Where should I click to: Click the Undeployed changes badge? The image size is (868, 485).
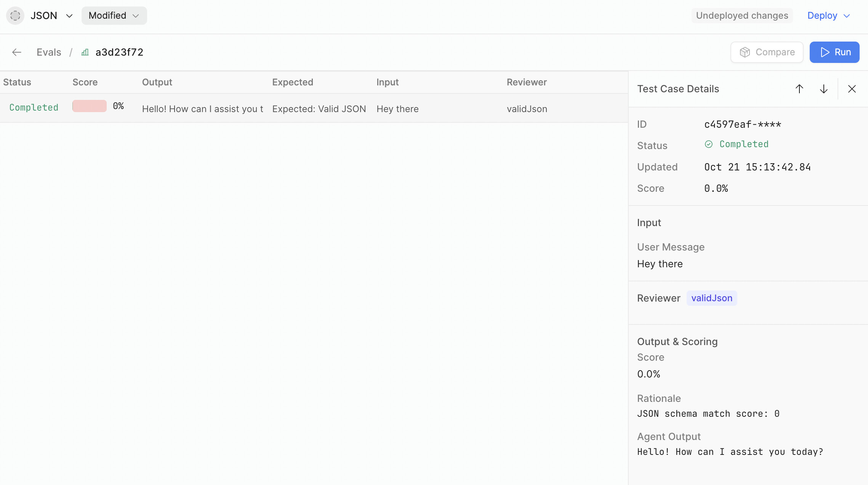click(742, 16)
